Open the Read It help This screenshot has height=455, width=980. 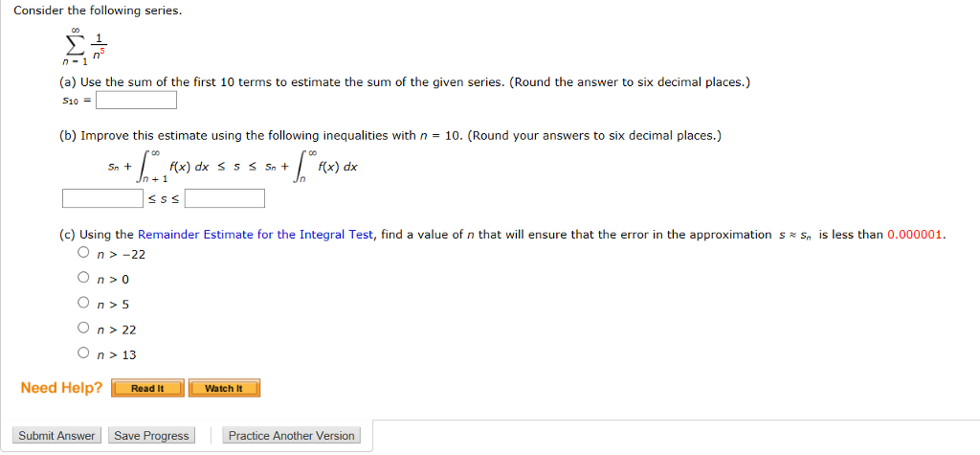click(x=147, y=389)
